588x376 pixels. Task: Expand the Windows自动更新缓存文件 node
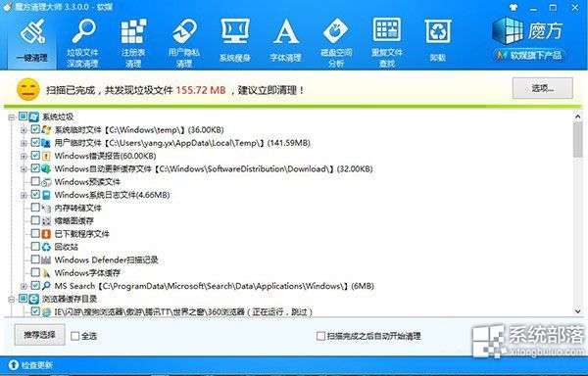pyautogui.click(x=24, y=169)
